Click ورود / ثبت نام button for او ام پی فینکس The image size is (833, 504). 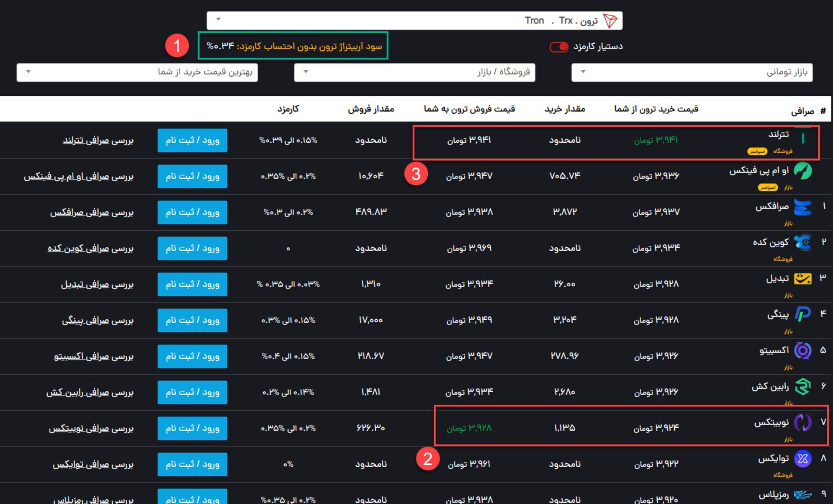[x=192, y=176]
